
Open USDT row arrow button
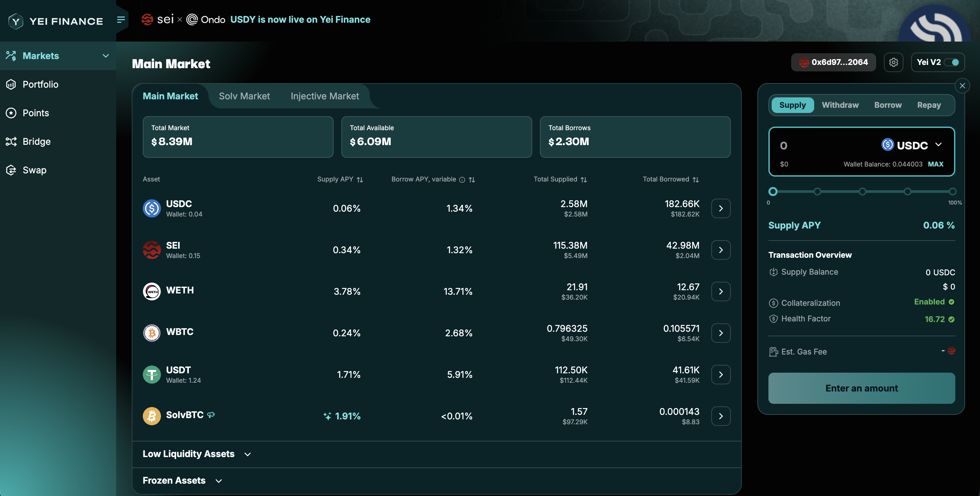(x=720, y=375)
